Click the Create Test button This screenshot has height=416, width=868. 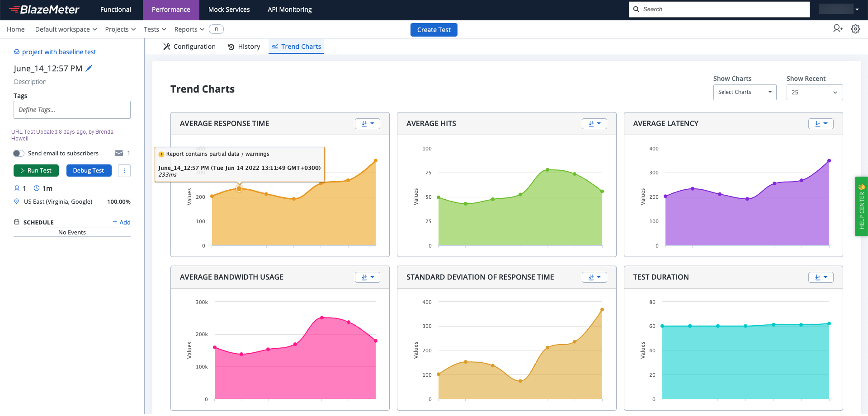click(x=434, y=30)
